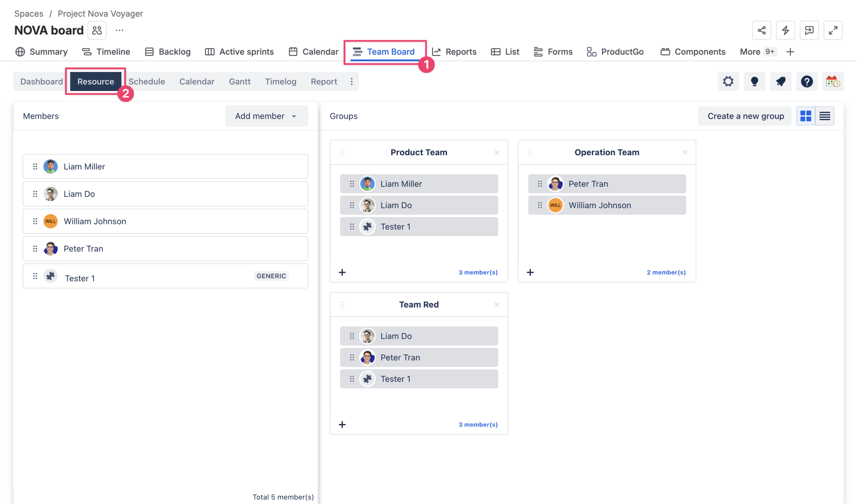Click drag handle for Liam Miller in Members
Screen dimensions: 857x504
35,167
